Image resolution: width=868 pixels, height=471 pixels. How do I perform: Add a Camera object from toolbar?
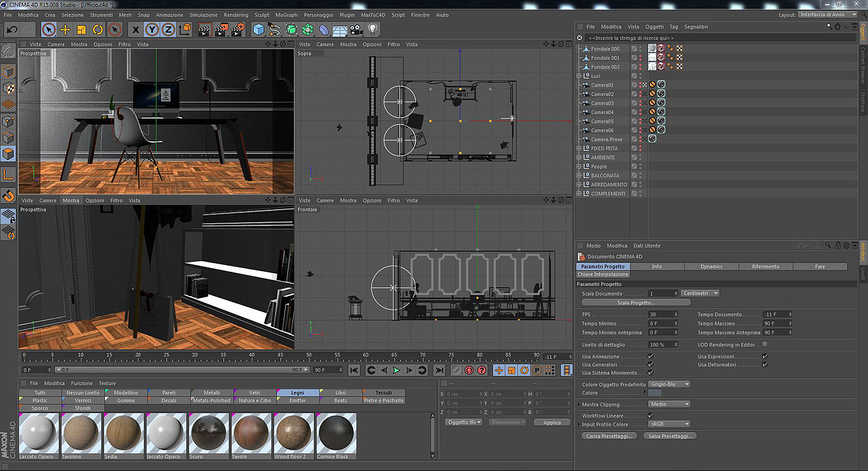click(356, 30)
